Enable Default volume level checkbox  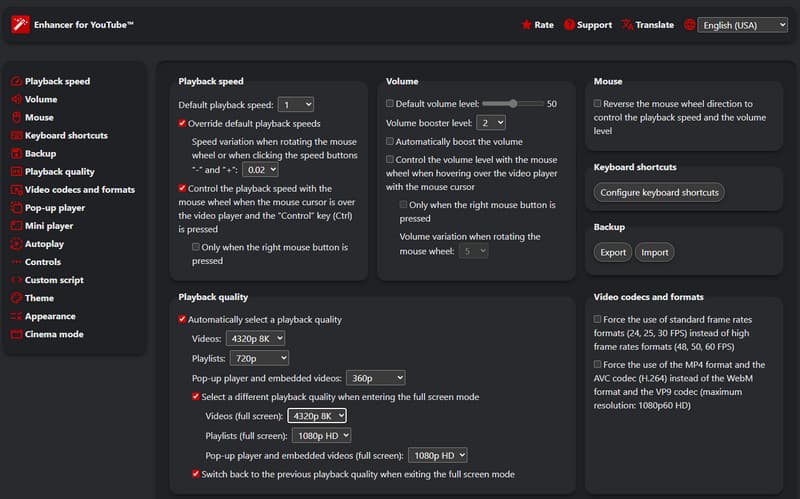[390, 104]
